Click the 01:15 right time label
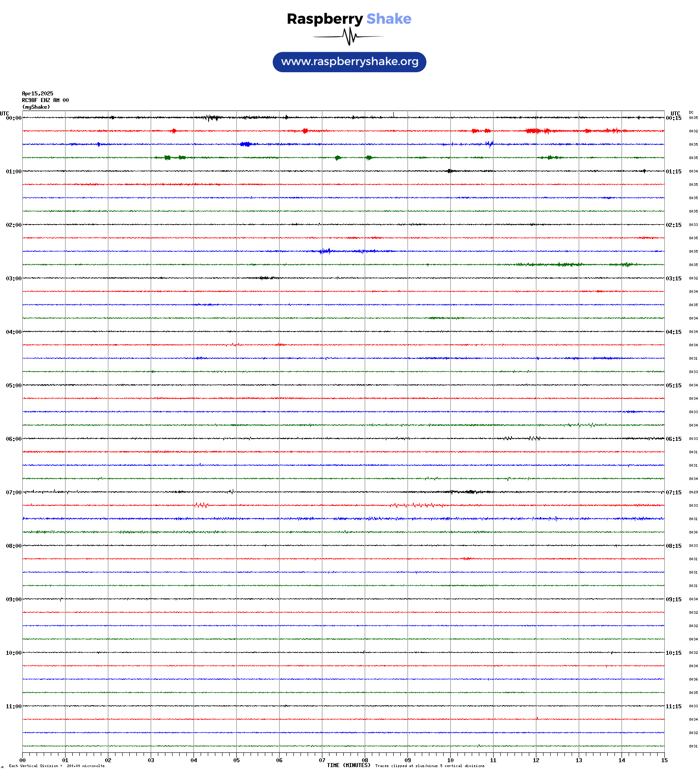Viewport: 700px width, 772px height. point(674,172)
